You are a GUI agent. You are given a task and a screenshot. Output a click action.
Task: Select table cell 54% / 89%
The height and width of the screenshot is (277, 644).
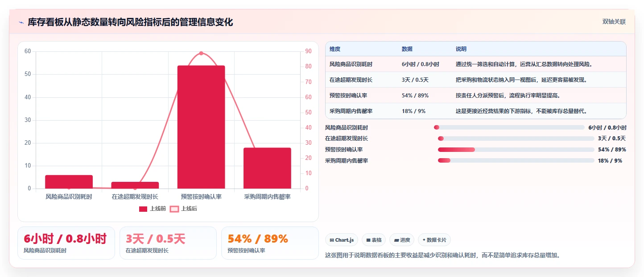pos(415,96)
